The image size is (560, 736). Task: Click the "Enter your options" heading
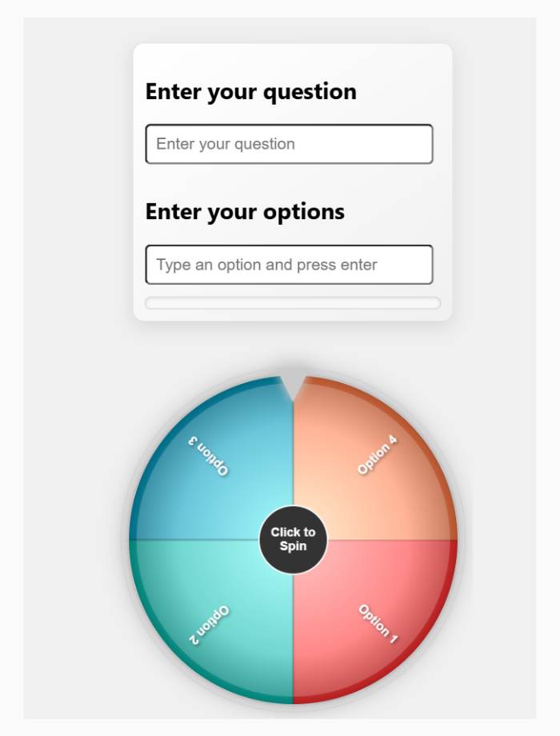pos(245,212)
